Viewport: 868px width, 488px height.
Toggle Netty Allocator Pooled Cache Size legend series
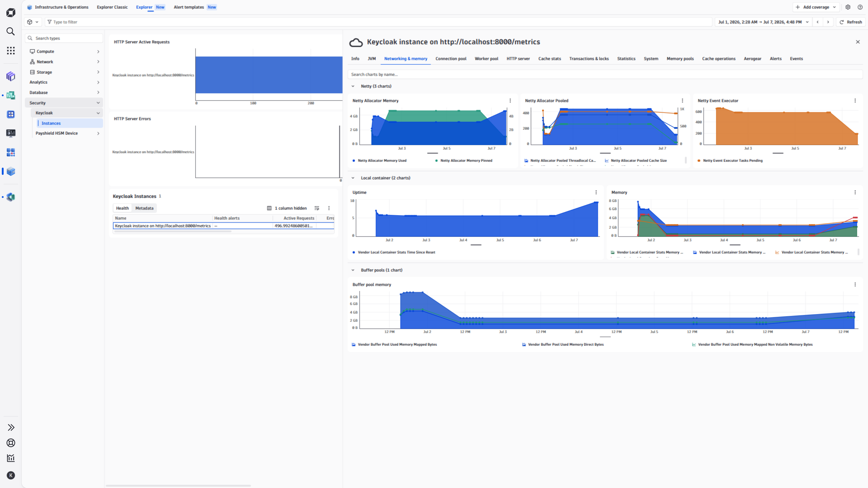(x=636, y=161)
